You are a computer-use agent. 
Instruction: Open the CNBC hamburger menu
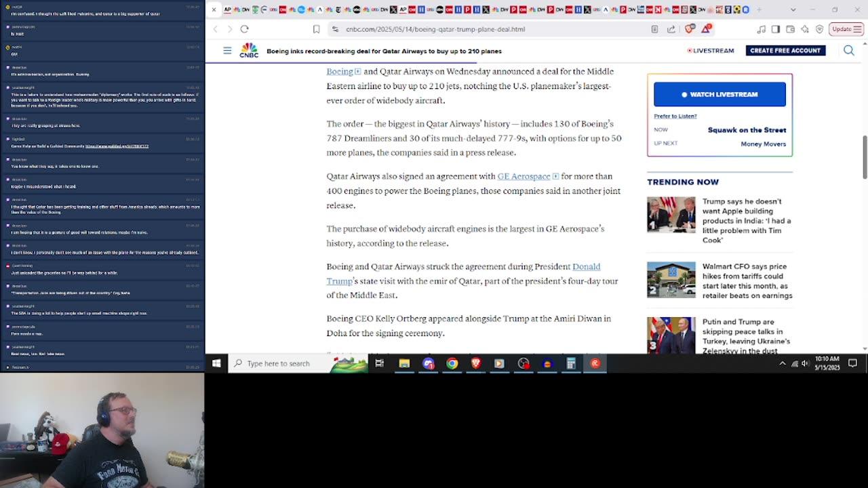pyautogui.click(x=227, y=51)
